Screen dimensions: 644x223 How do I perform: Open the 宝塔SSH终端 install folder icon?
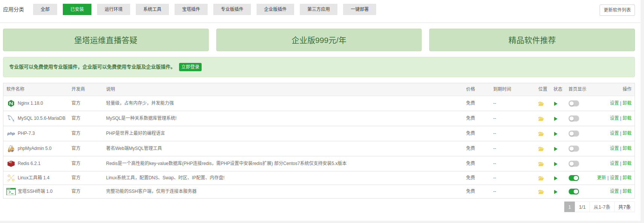tap(541, 192)
